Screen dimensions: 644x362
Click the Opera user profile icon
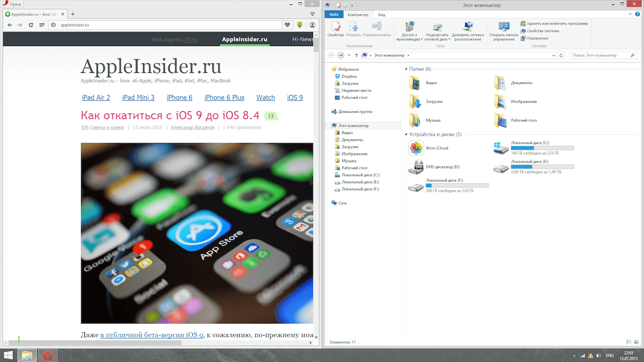tap(313, 25)
